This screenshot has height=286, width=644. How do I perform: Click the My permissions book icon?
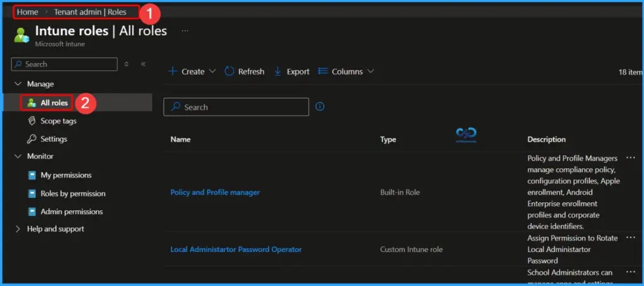tap(31, 175)
